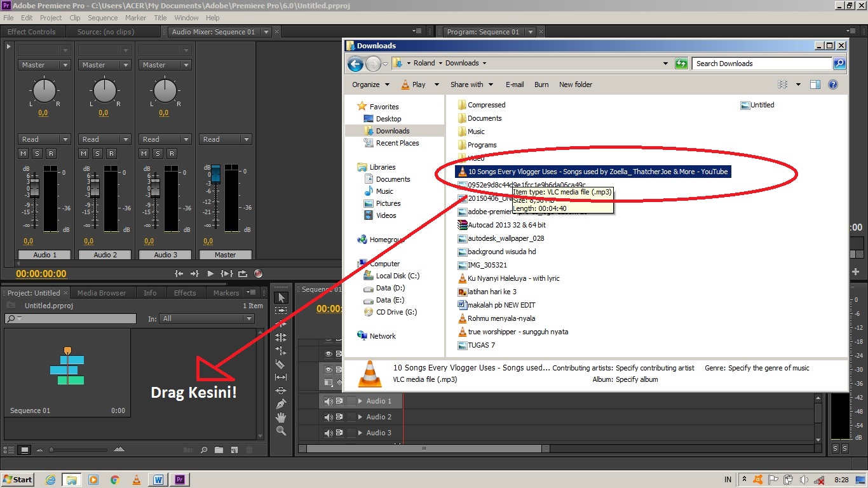Mute the Audio 1 track speaker icon
Viewport: 868px width, 488px height.
click(x=327, y=400)
